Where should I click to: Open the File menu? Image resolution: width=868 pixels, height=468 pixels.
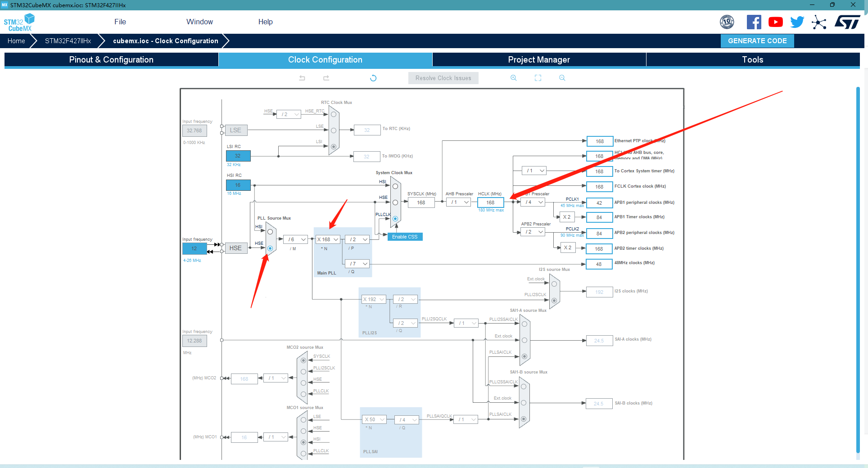120,22
